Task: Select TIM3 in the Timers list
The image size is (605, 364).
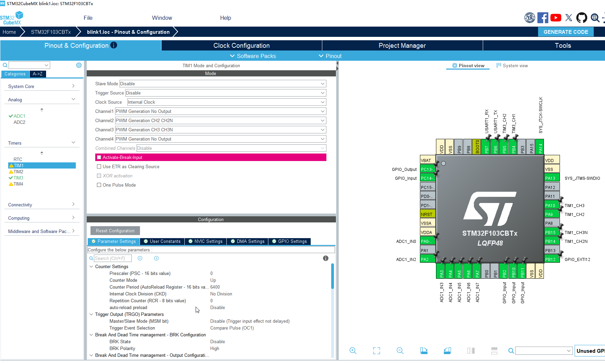Action: pos(18,178)
